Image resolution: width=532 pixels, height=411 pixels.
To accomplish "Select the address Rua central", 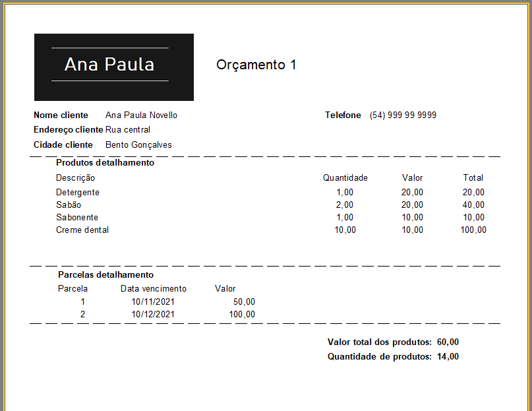I will point(128,130).
